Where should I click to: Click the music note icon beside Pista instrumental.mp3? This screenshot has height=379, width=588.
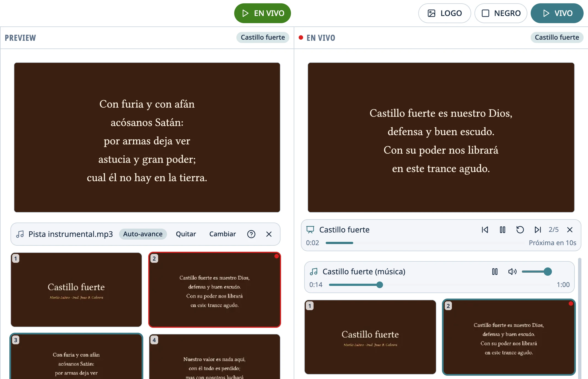point(20,234)
